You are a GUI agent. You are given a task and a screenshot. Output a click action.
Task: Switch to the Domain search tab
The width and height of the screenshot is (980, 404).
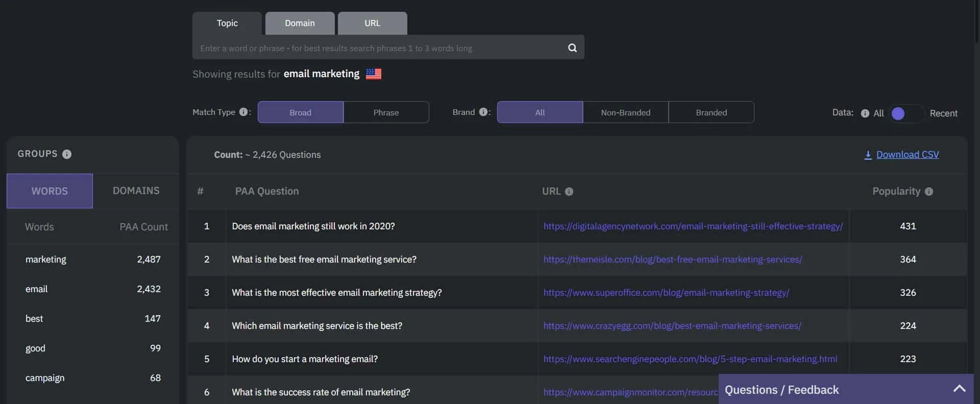(300, 23)
